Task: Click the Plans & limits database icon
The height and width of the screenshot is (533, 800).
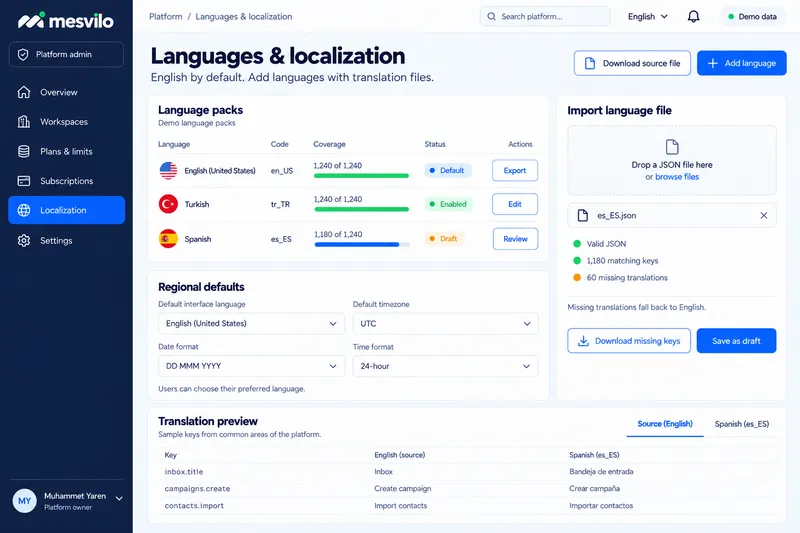Action: tap(23, 151)
